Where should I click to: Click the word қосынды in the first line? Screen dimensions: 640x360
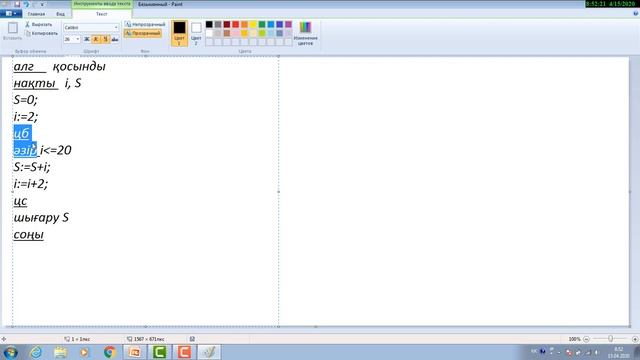point(79,67)
